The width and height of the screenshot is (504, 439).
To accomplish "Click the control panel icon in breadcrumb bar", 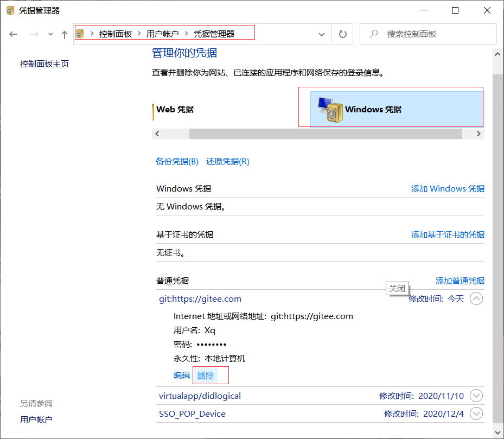I will (81, 32).
